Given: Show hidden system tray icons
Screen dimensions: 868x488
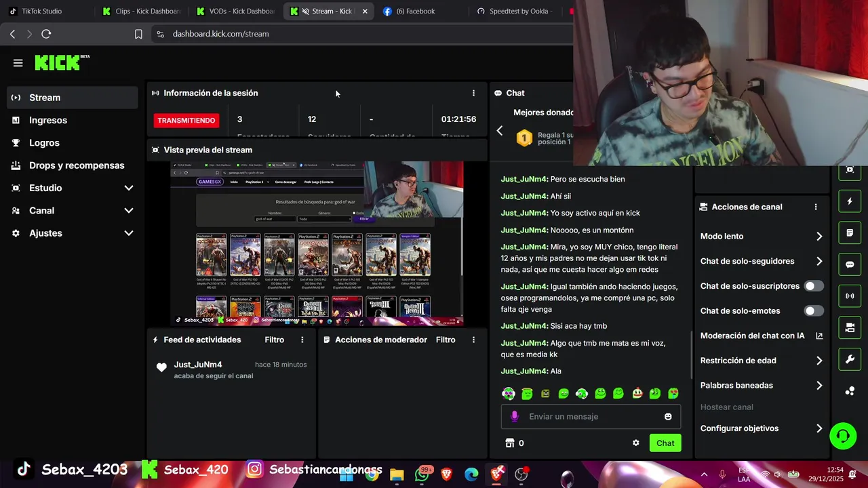Looking at the screenshot, I should (x=704, y=474).
